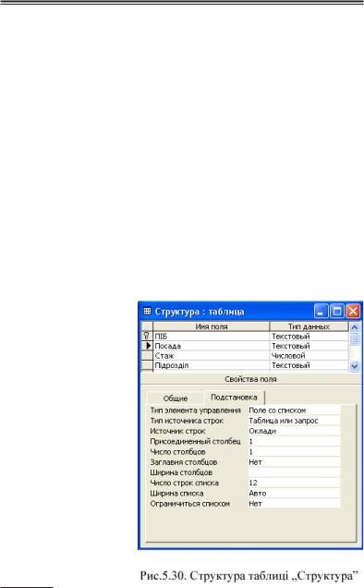Click the Источник строк value Оклади
This screenshot has width=364, height=588.
coord(295,431)
